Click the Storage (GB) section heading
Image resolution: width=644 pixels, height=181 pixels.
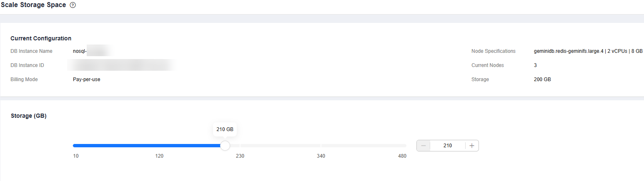tap(28, 116)
